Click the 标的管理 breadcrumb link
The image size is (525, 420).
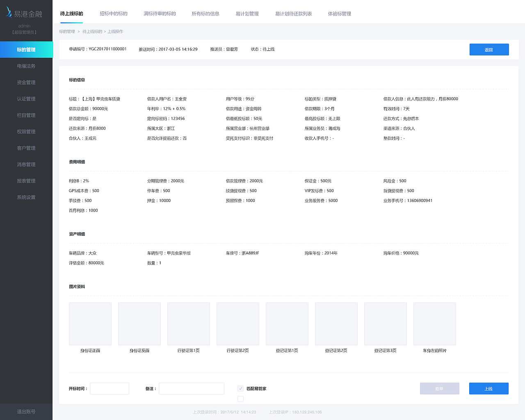tap(67, 32)
